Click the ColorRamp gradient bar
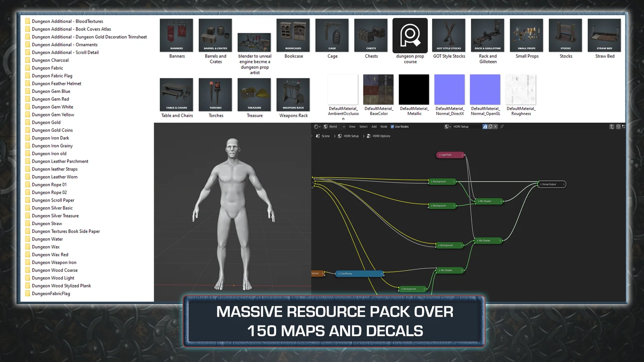 pyautogui.click(x=358, y=274)
